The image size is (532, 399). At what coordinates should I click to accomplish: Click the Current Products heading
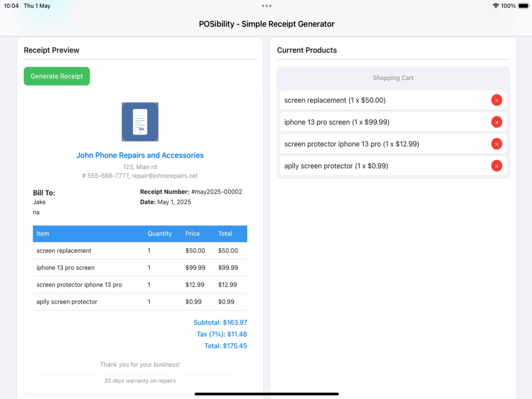[x=307, y=50]
